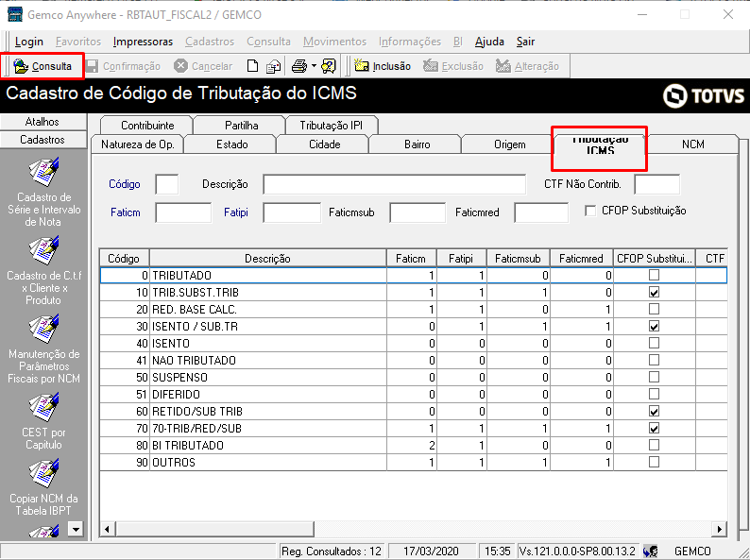This screenshot has height=560, width=750.
Task: Click the Atalhos sidebar button
Action: tap(43, 122)
